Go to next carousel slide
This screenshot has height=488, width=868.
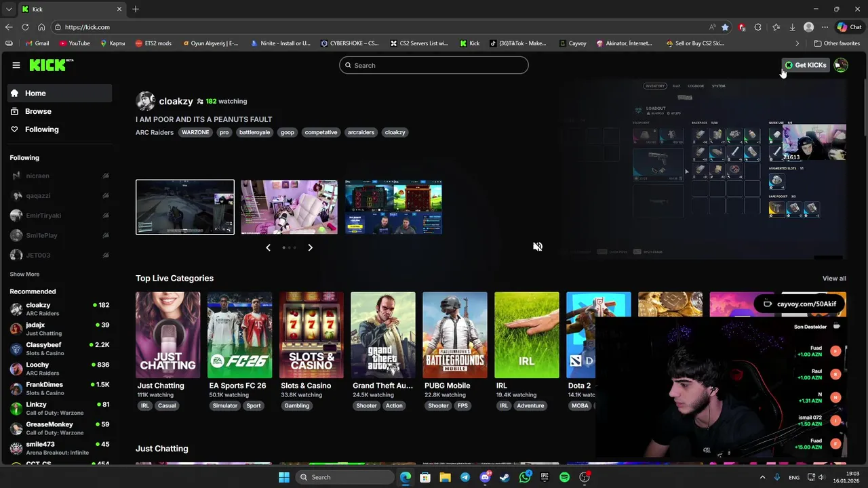tap(311, 247)
